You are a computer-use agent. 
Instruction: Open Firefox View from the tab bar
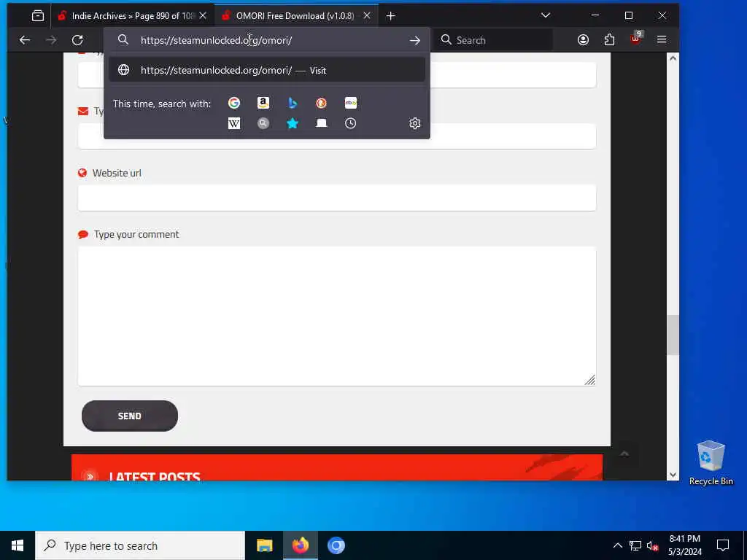click(x=38, y=16)
